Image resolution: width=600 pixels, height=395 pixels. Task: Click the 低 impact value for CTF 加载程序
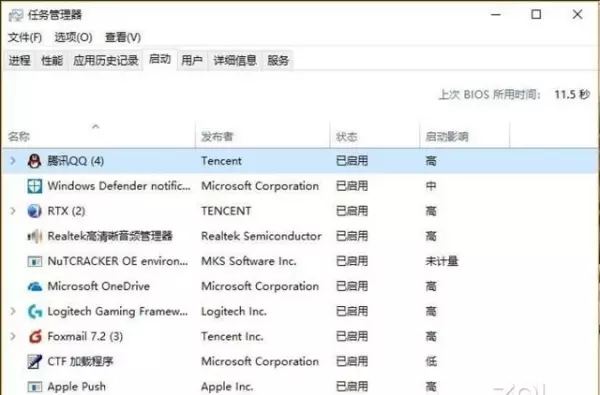click(x=431, y=361)
